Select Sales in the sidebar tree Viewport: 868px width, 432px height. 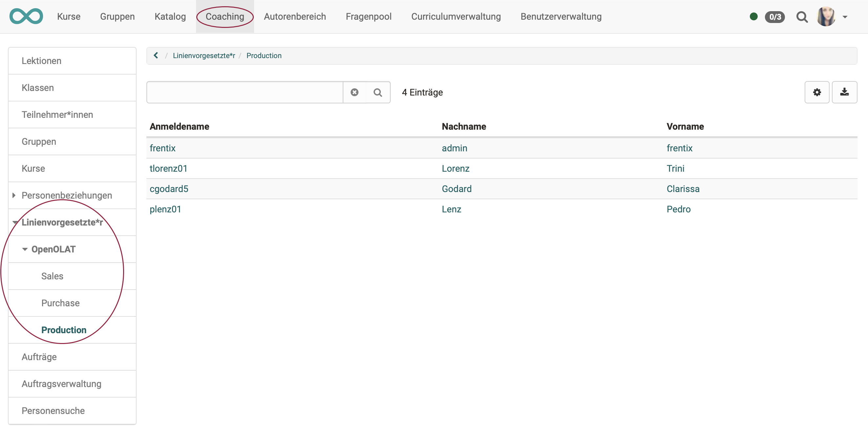(x=52, y=276)
